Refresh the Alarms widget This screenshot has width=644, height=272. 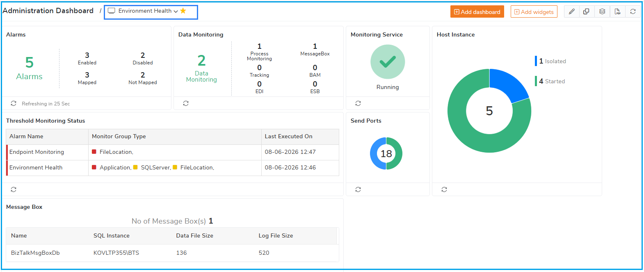[14, 103]
